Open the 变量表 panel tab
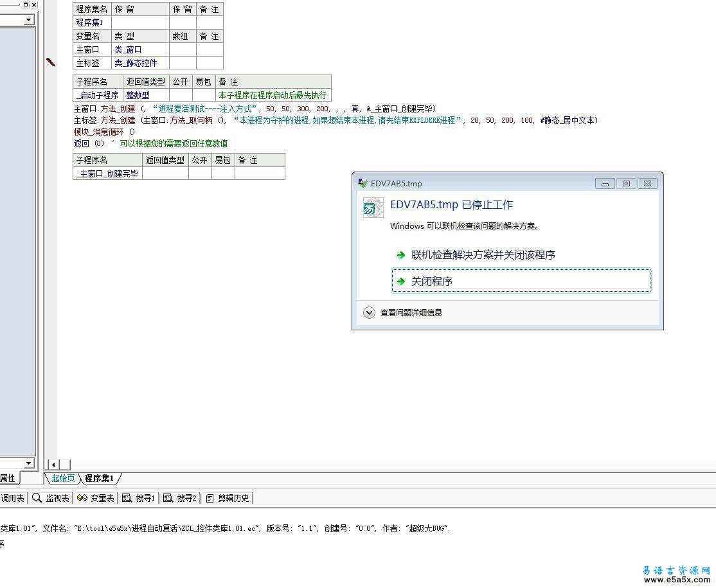 point(95,498)
